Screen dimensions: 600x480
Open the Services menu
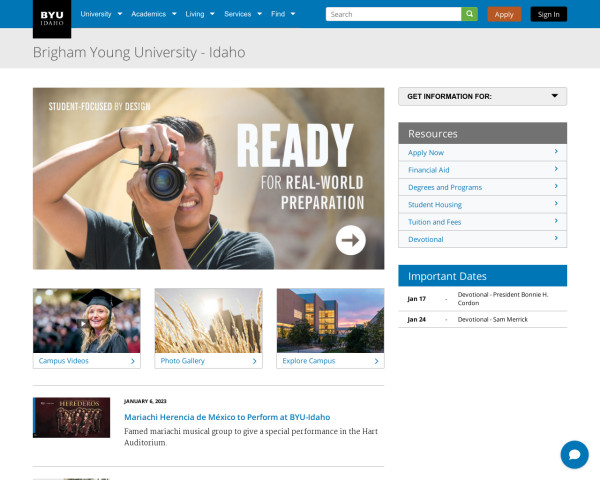(x=243, y=14)
